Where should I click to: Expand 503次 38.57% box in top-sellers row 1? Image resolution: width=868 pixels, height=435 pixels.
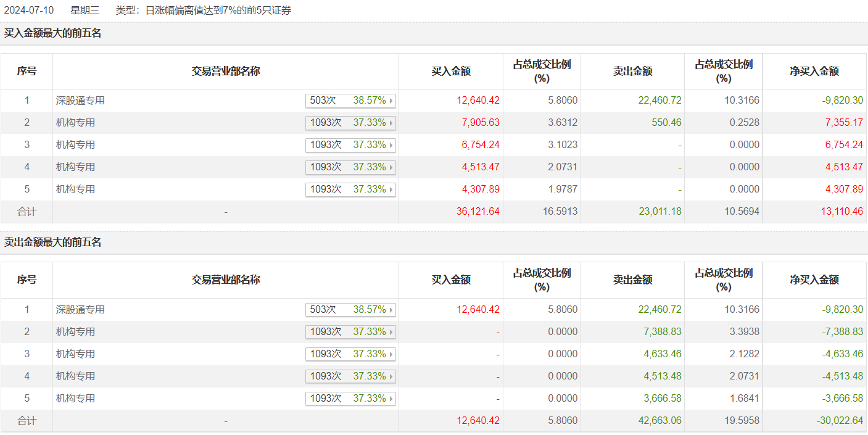tap(350, 310)
